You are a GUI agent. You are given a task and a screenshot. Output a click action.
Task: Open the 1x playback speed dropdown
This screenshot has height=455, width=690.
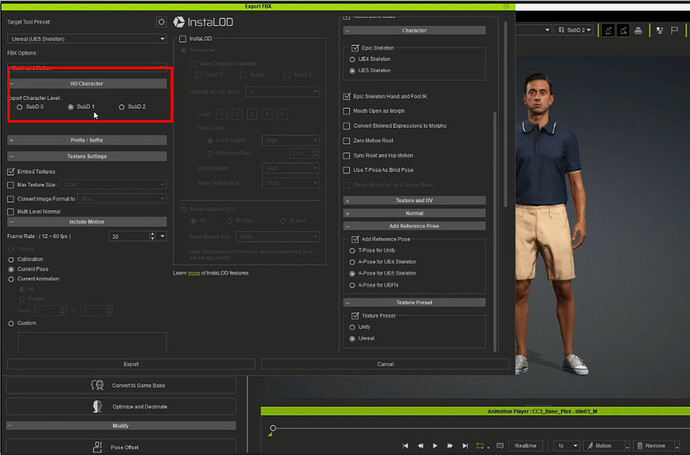(567, 446)
